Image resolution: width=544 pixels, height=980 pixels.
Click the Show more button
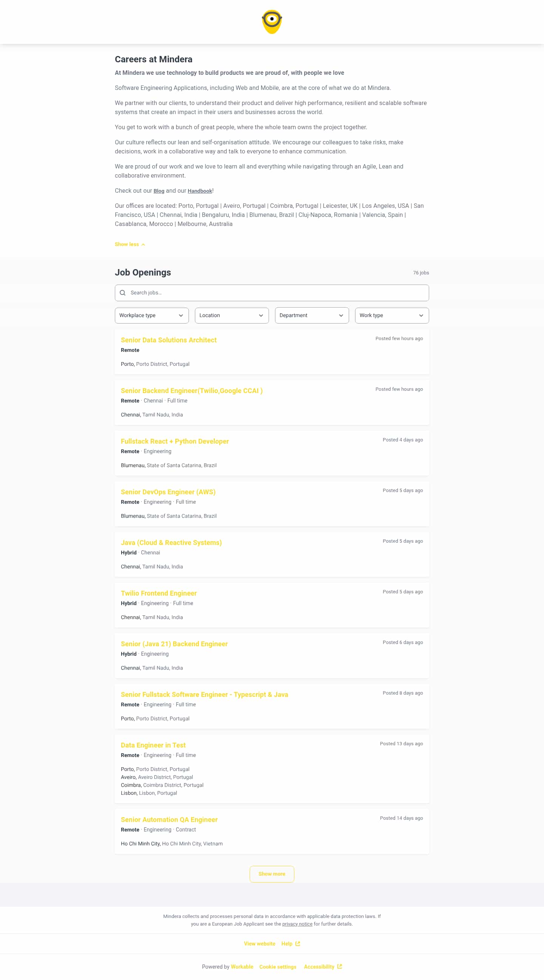(272, 874)
